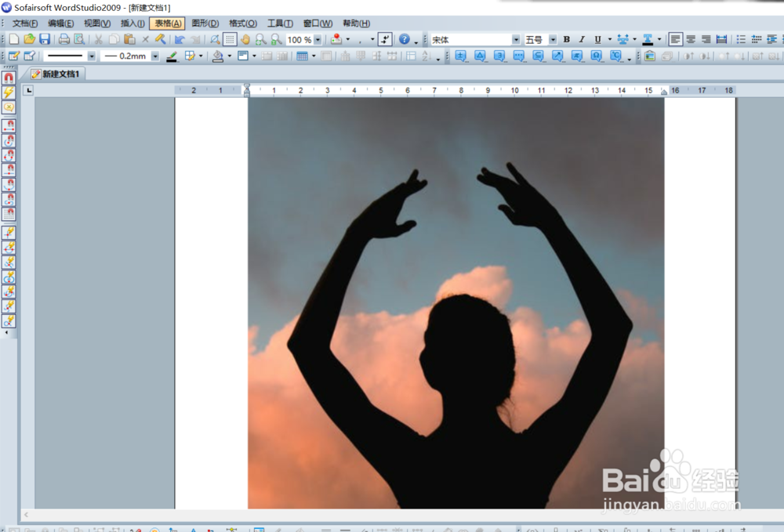Open the 窗口(W) menu
Image resolution: width=784 pixels, height=532 pixels.
(318, 24)
